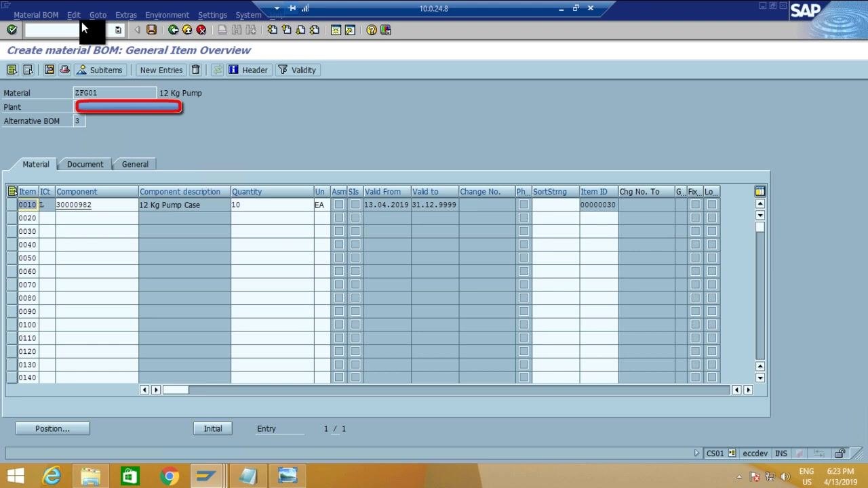
Task: Click the yellow Help question mark icon
Action: [372, 30]
